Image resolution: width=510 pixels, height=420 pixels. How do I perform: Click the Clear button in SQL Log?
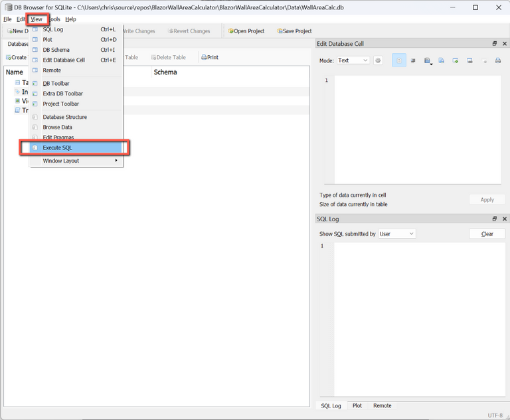487,234
